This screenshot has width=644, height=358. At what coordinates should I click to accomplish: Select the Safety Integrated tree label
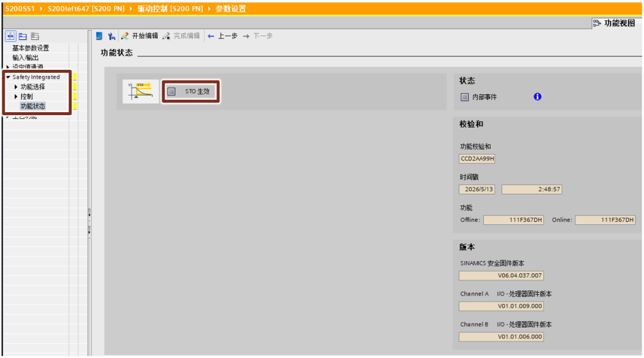tap(36, 77)
